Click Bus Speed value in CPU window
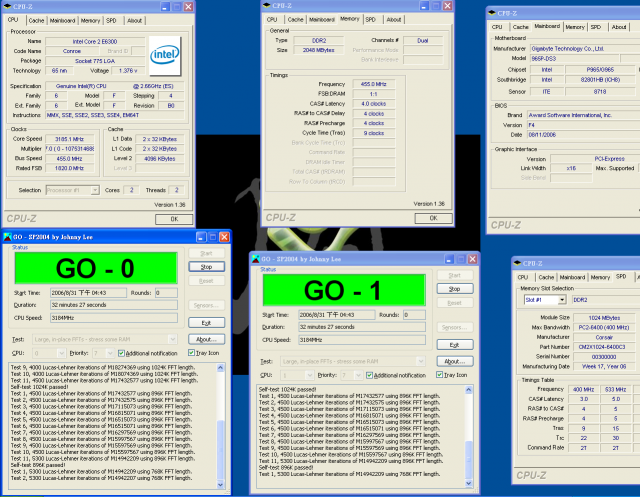Image resolution: width=640 pixels, height=497 pixels. pos(70,159)
